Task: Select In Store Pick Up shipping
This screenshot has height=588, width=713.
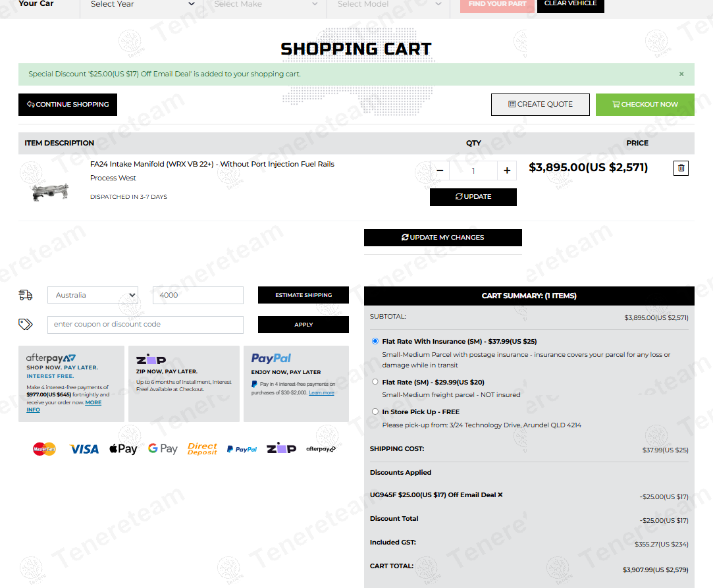Action: point(375,411)
